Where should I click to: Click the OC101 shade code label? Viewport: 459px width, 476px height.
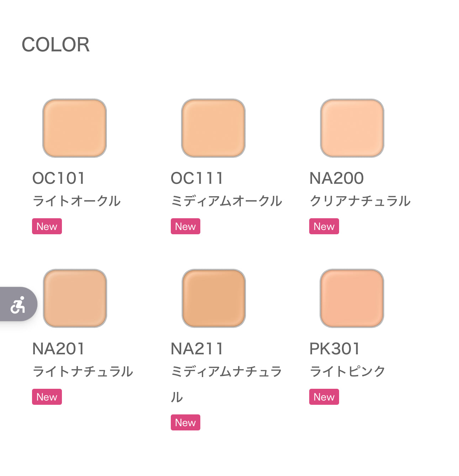(59, 178)
